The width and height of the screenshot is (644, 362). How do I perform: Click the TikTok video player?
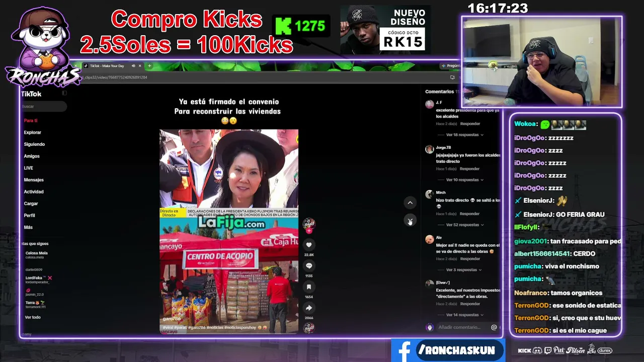click(229, 231)
